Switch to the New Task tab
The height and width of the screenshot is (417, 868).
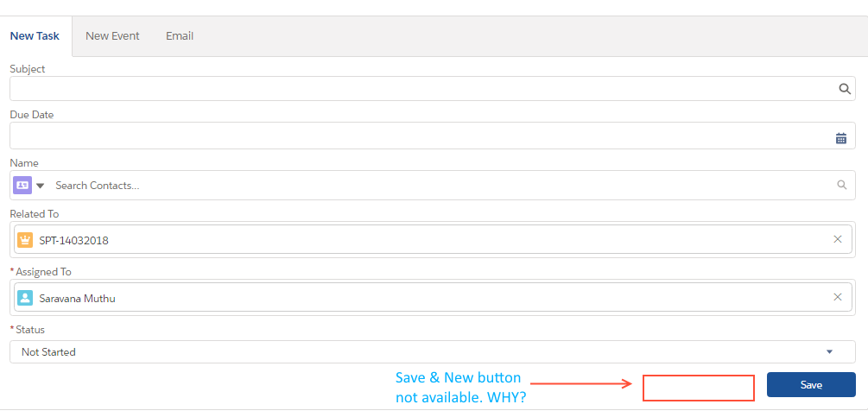click(35, 36)
